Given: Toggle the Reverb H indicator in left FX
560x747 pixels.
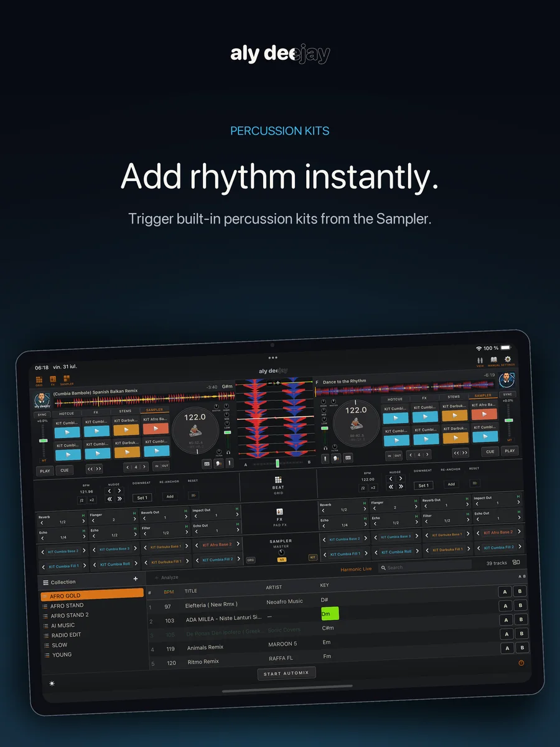Looking at the screenshot, I should coord(83,516).
